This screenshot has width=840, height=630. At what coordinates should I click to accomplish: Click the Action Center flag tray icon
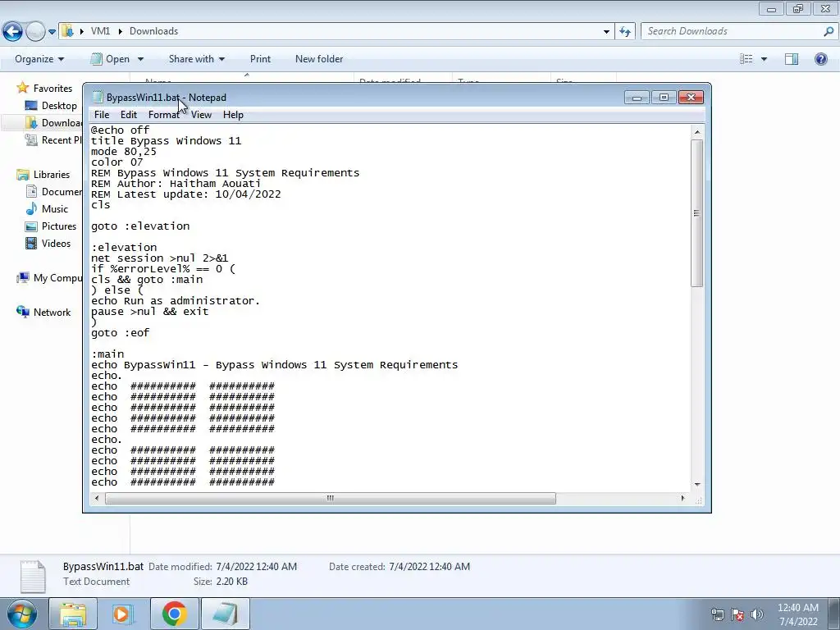(737, 614)
